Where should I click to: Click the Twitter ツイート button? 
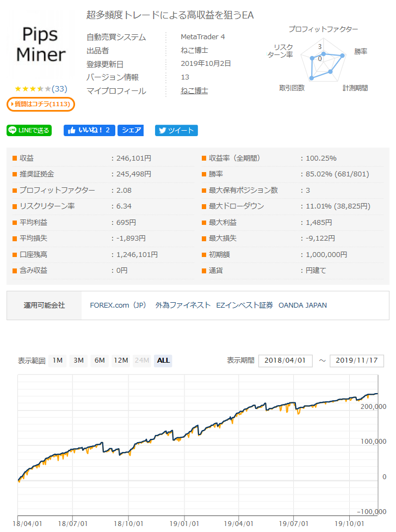point(176,130)
